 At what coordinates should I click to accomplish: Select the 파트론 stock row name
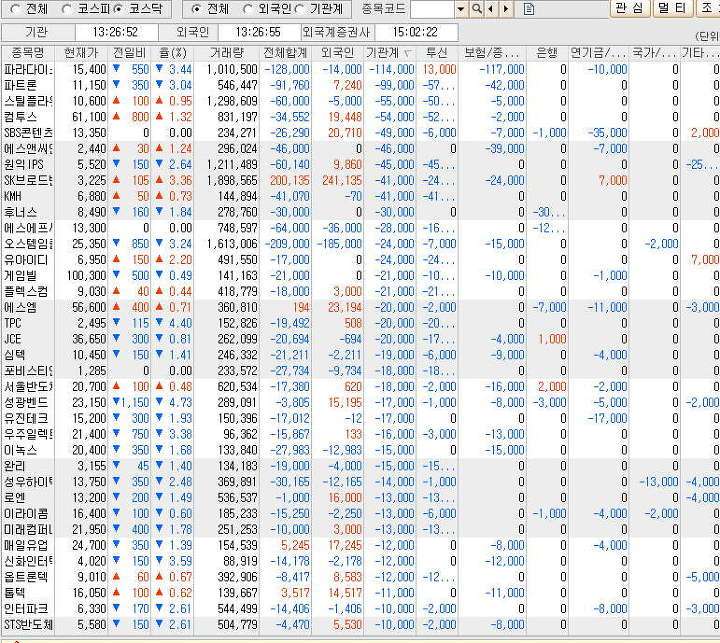coord(20,85)
